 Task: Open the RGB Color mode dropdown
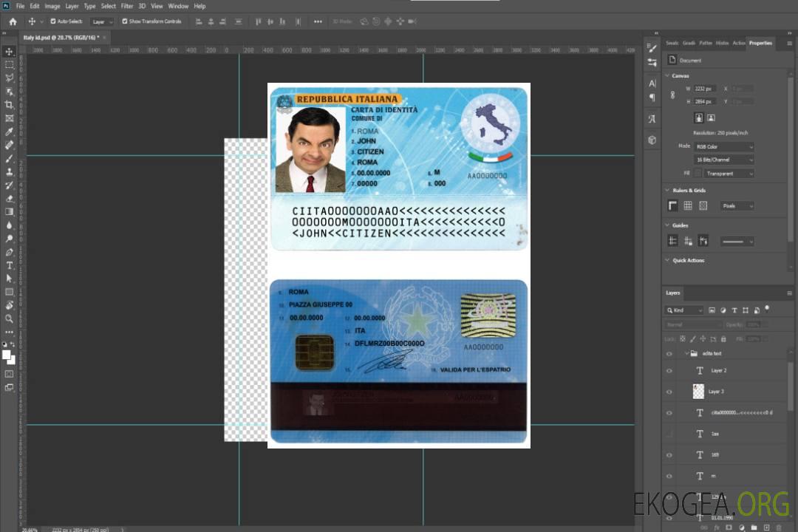pos(723,146)
